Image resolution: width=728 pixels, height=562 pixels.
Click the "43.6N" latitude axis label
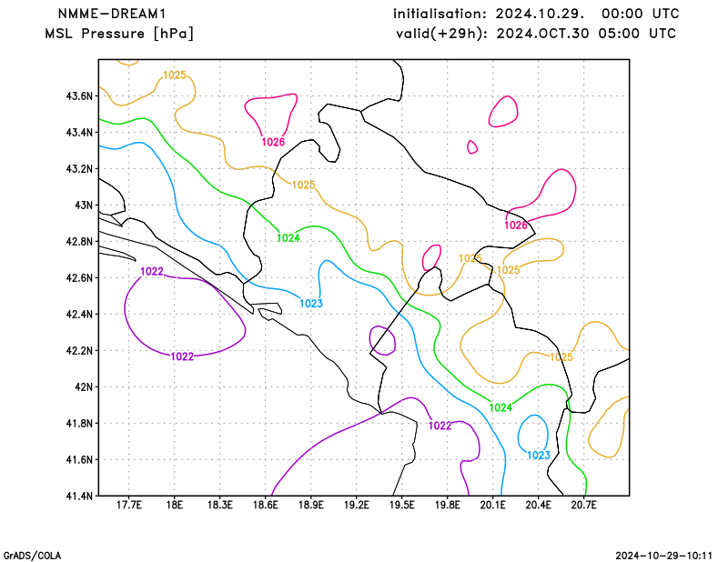79,96
